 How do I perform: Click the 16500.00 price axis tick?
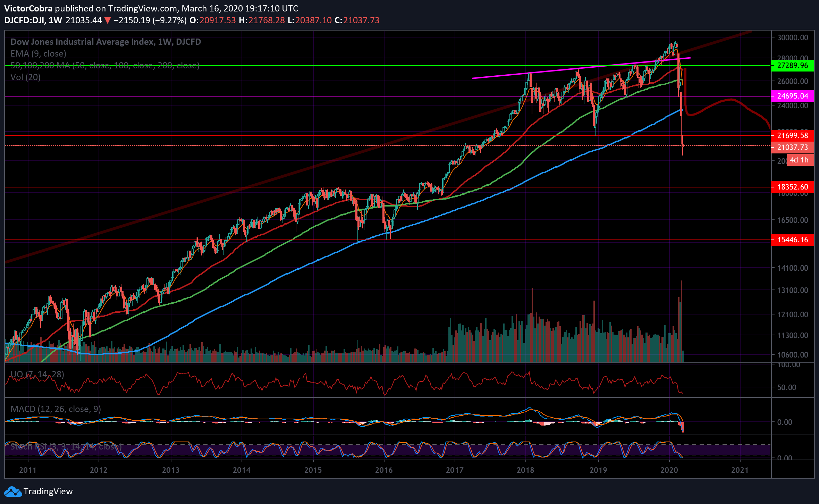[793, 220]
